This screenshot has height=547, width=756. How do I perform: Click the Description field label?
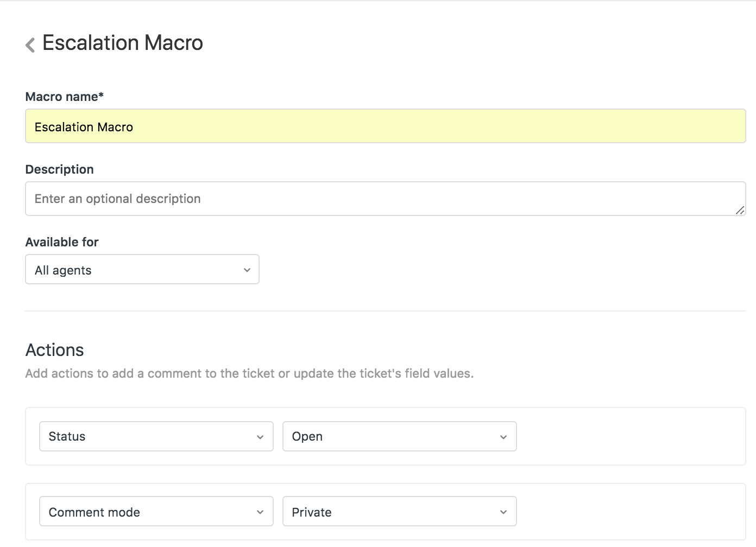(x=59, y=169)
